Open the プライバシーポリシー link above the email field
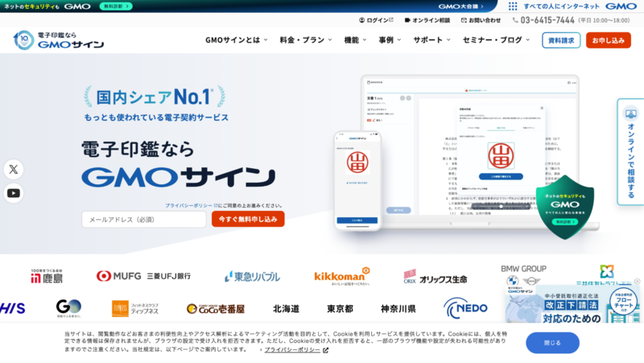Screen dimensions: 644x363 click(x=191, y=205)
